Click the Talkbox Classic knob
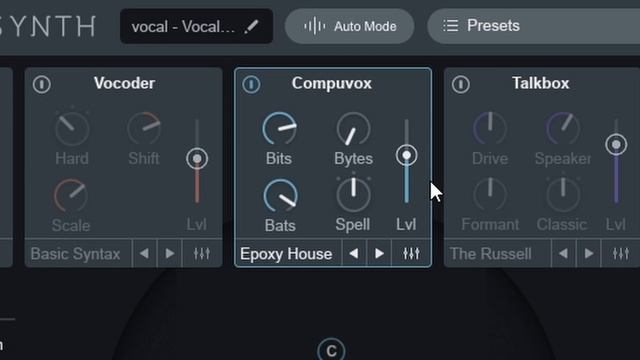This screenshot has width=640, height=360. 563,195
